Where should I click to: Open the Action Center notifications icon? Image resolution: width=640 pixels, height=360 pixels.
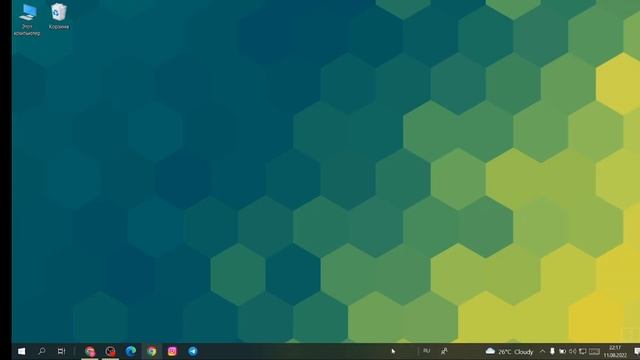point(636,351)
